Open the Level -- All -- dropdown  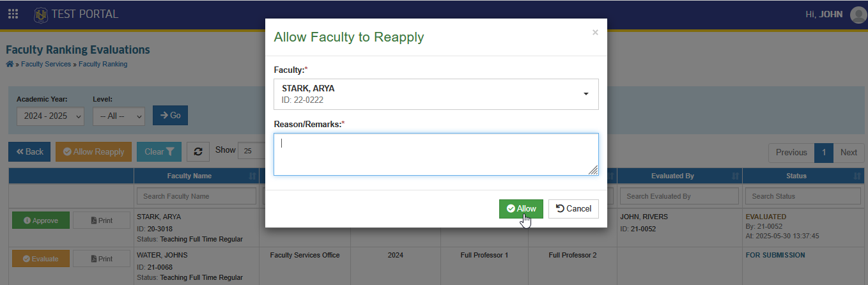118,116
